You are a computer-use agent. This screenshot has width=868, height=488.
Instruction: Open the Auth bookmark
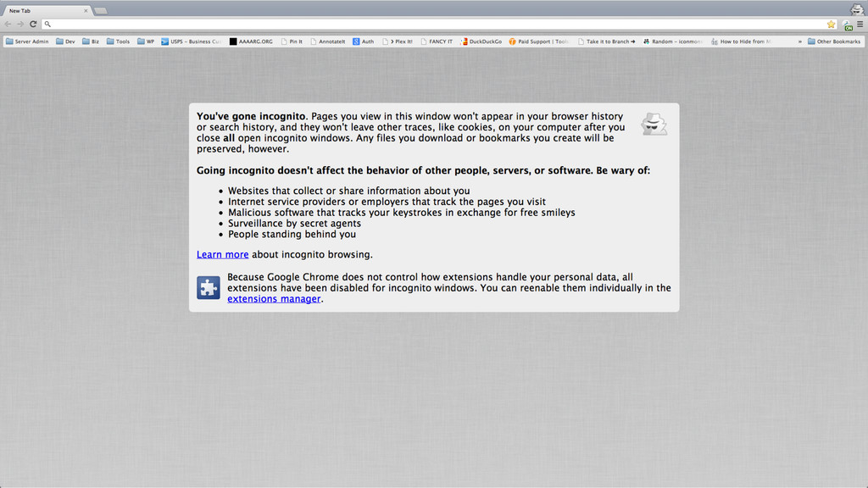coord(363,42)
